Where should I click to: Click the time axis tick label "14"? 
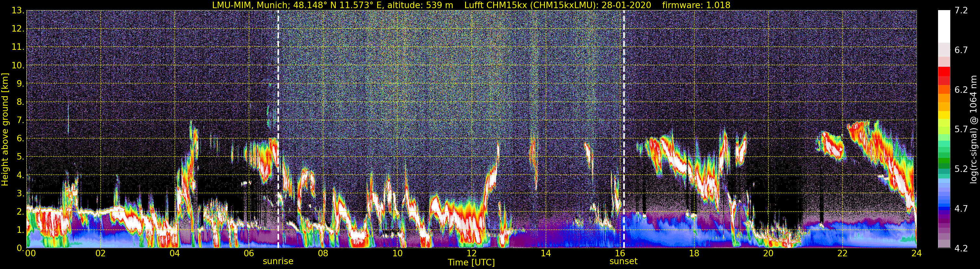click(x=545, y=254)
